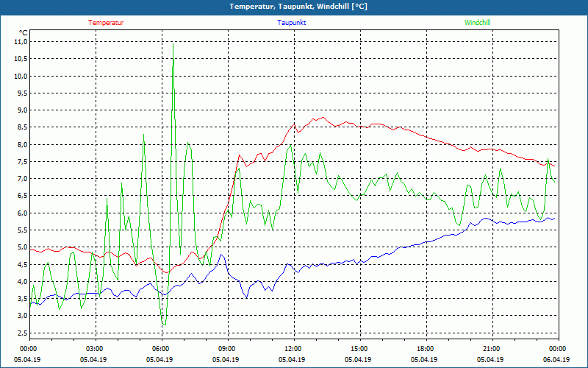This screenshot has height=368, width=588.
Task: Click the 3,0 y-axis value
Action: pyautogui.click(x=23, y=316)
